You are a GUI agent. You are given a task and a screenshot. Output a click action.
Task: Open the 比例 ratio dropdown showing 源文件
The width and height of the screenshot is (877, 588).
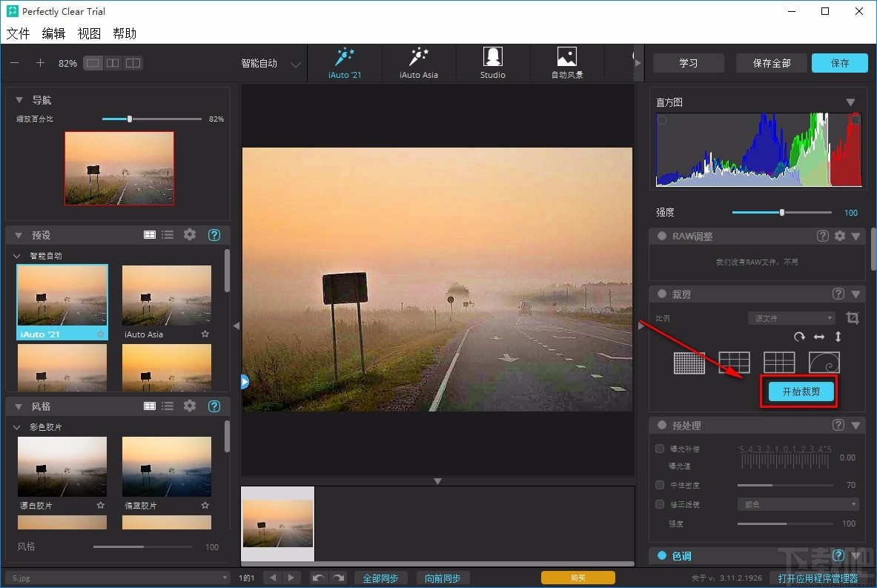point(791,318)
